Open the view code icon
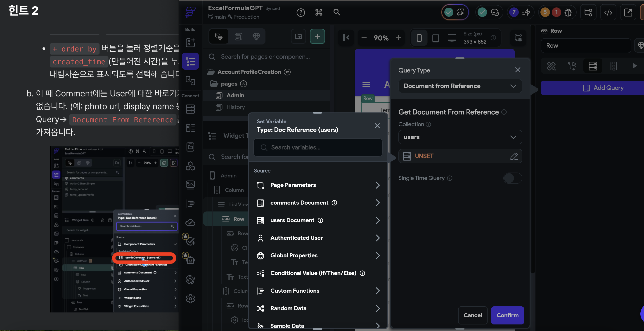The width and height of the screenshot is (644, 331). [608, 12]
